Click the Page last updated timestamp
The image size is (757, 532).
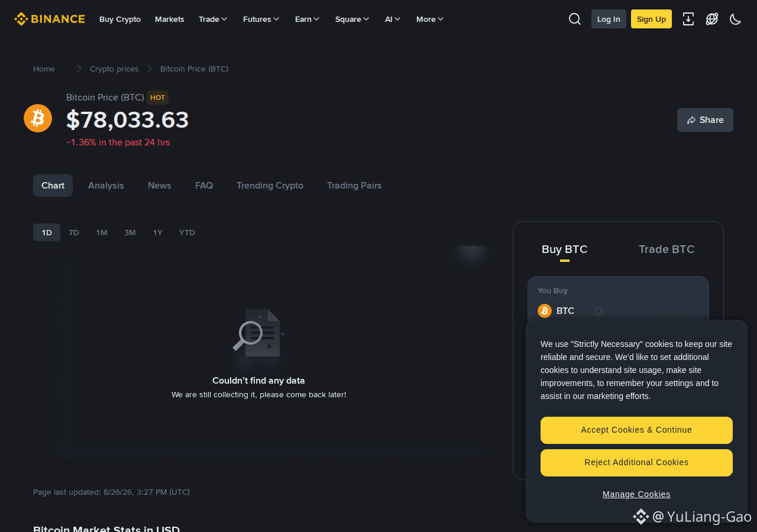click(x=112, y=492)
